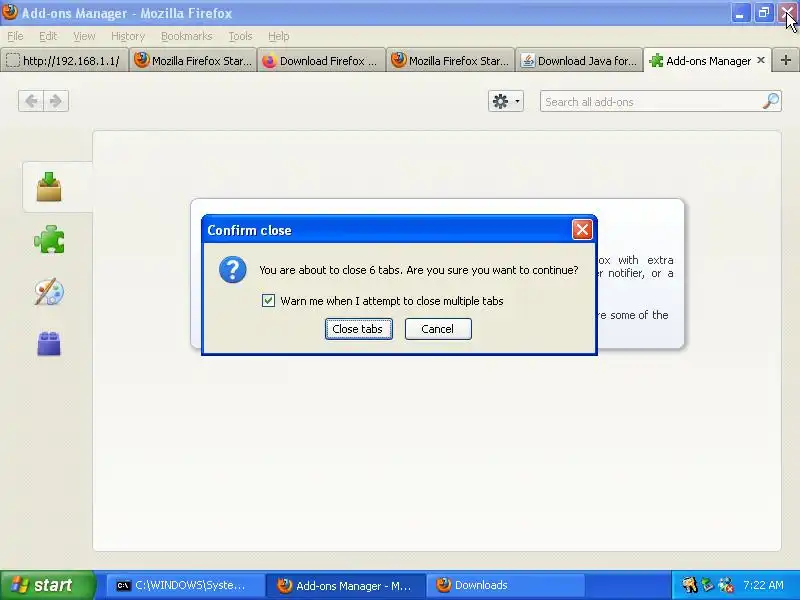Open the Get Add-ons category icon
Image resolution: width=800 pixels, height=600 pixels.
tap(49, 187)
